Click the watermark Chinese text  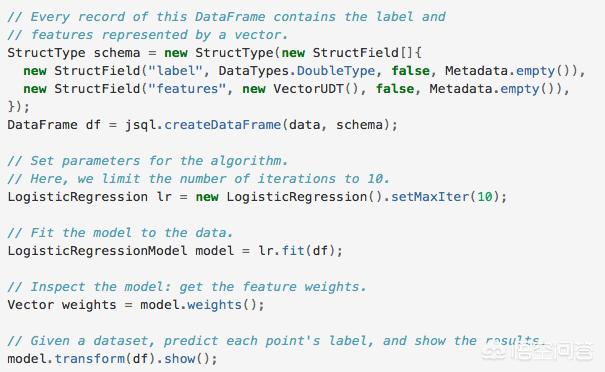tap(552, 352)
